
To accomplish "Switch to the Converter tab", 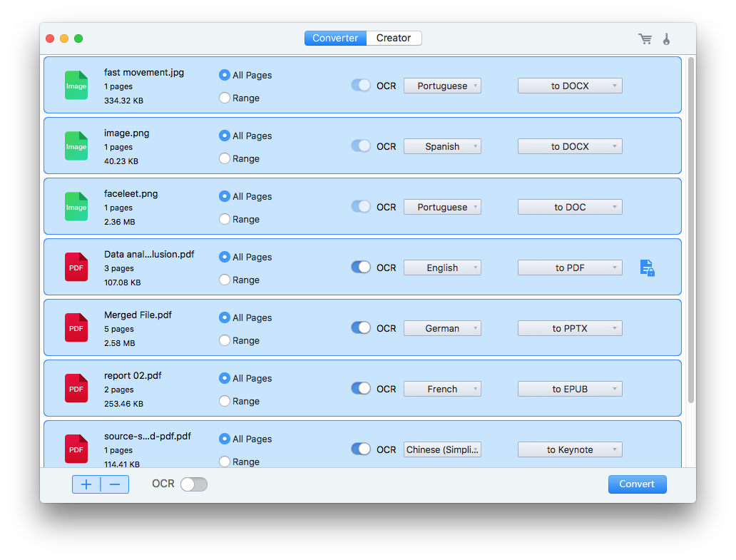I will tap(335, 38).
